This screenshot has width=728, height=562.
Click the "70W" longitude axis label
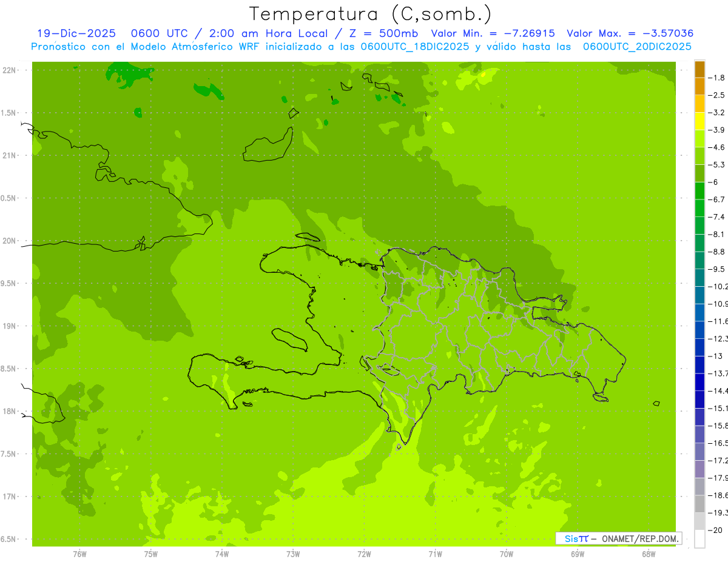507,554
